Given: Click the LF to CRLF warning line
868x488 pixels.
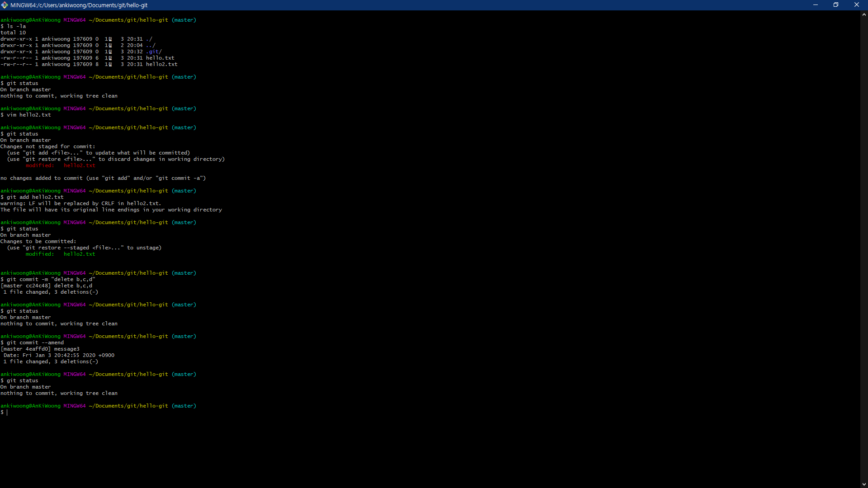Looking at the screenshot, I should point(80,204).
